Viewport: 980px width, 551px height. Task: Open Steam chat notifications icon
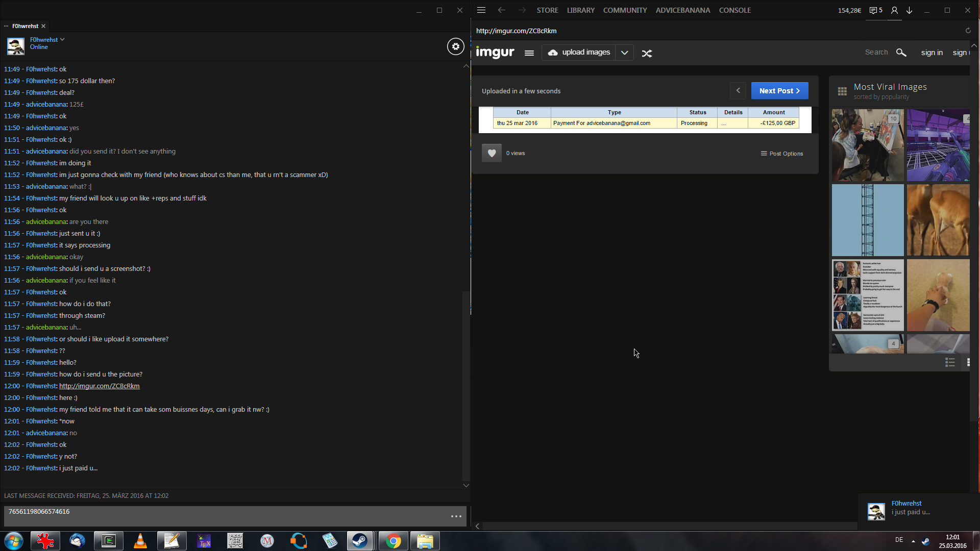875,10
